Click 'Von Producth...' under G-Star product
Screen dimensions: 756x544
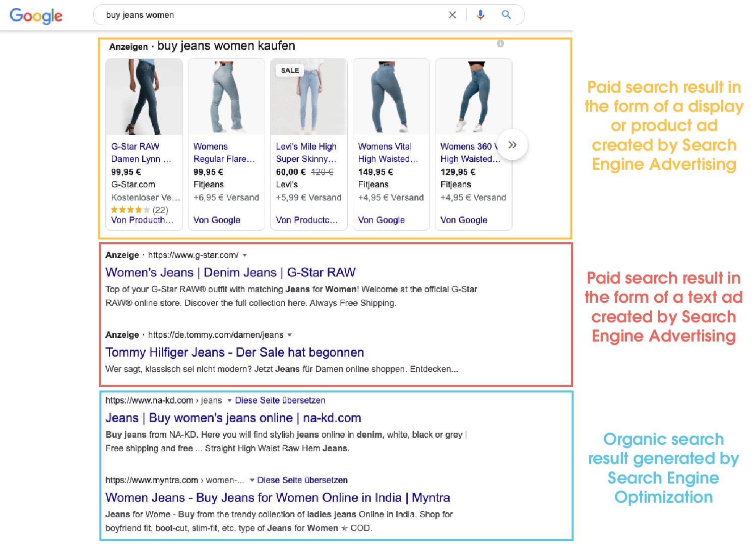coord(142,220)
